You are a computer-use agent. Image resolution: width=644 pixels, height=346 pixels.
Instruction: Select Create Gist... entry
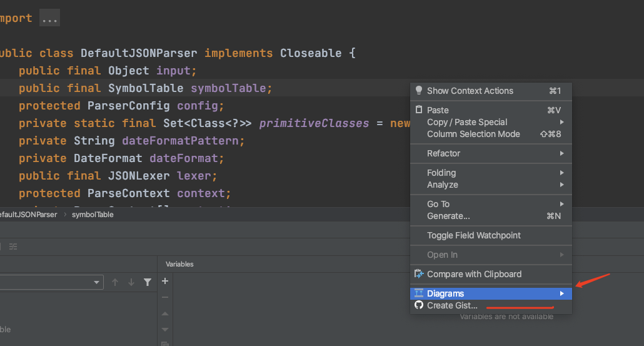491,305
